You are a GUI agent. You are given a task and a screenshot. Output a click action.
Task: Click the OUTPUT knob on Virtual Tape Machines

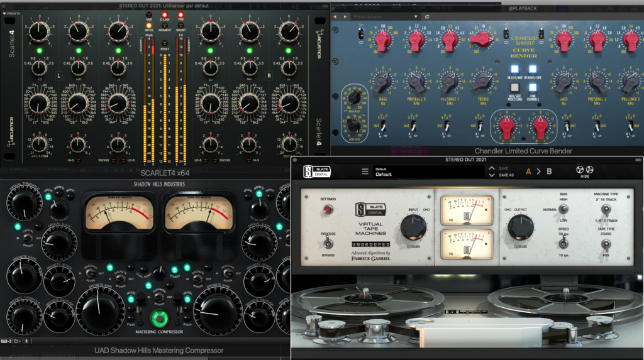[x=521, y=227]
